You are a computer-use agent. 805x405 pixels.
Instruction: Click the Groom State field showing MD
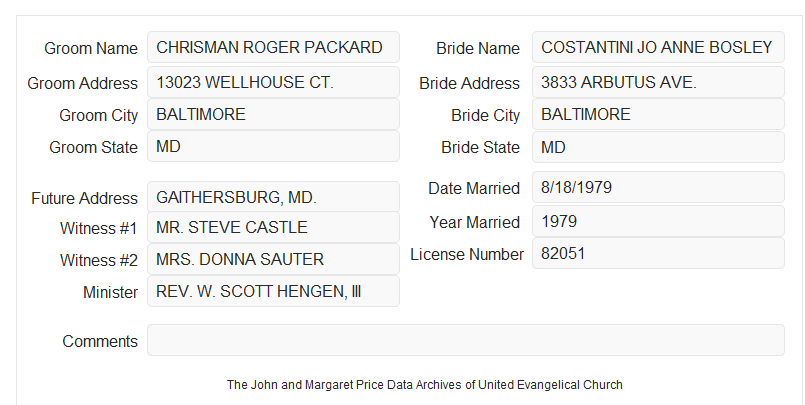[x=273, y=146]
